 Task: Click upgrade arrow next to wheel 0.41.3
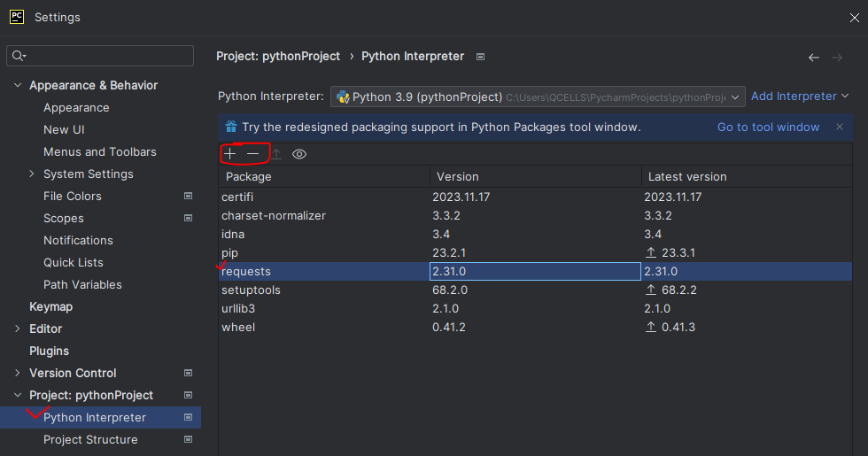click(651, 327)
